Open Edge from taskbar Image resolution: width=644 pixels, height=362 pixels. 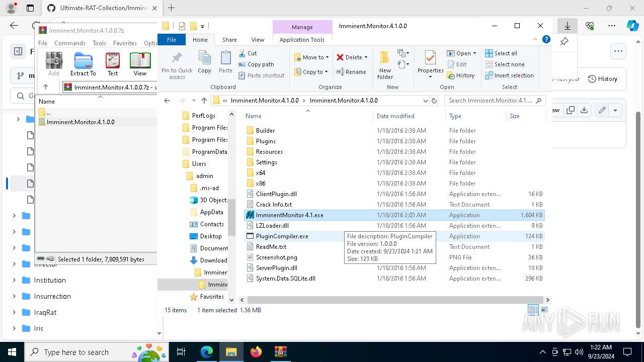(207, 352)
